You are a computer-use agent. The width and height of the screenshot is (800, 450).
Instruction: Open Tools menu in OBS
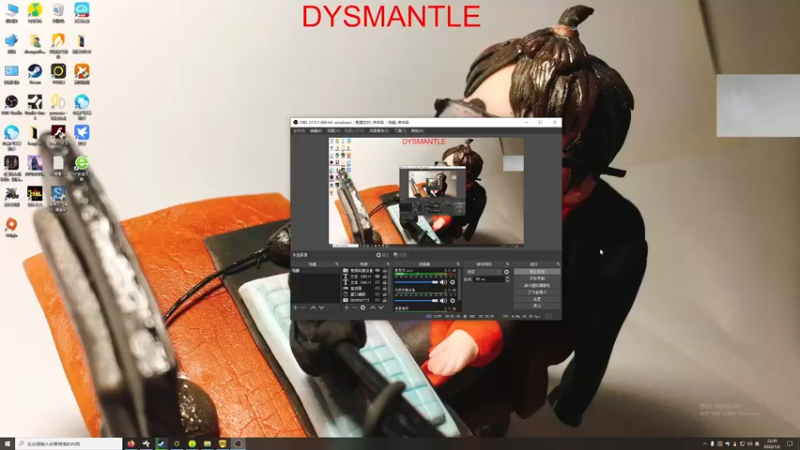(x=399, y=131)
